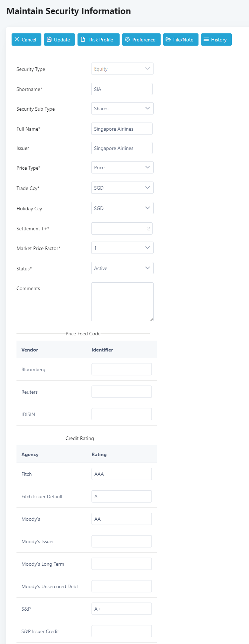
Task: Click the Update save icon
Action: point(49,40)
